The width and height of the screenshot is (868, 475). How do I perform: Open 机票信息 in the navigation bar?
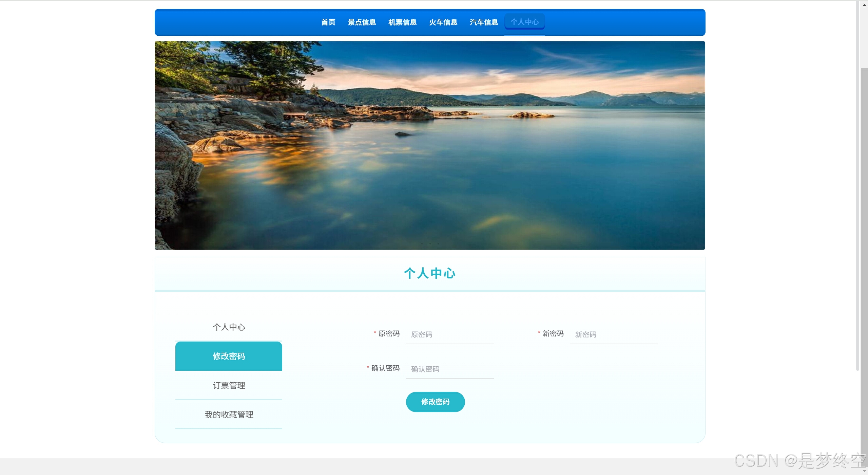tap(402, 22)
